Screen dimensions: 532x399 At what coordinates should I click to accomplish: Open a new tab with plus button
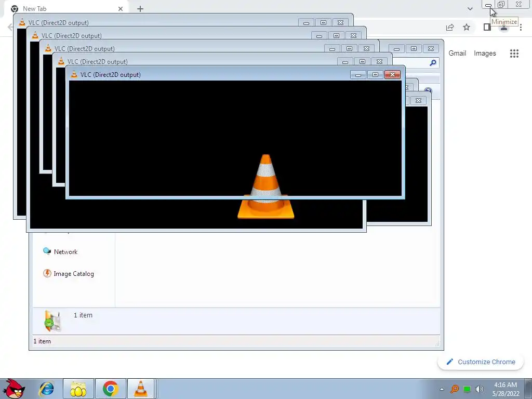click(x=140, y=9)
